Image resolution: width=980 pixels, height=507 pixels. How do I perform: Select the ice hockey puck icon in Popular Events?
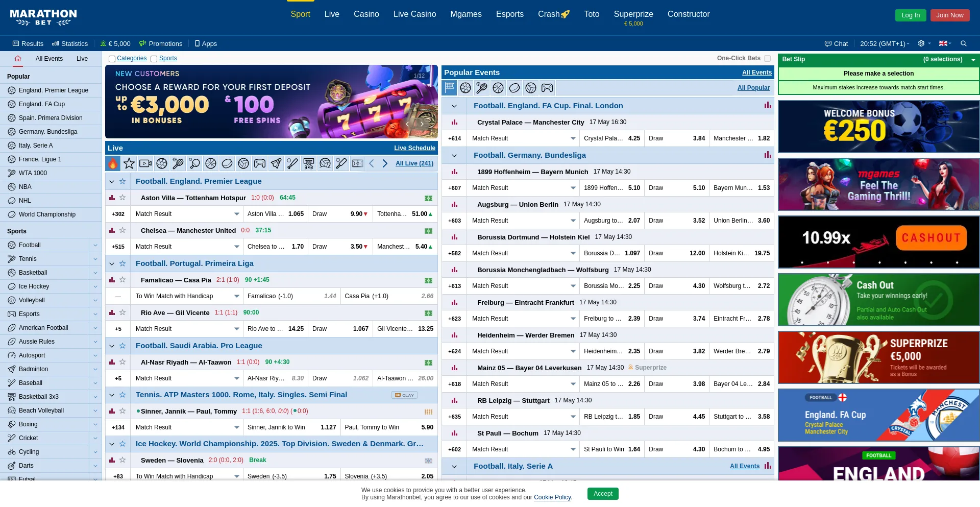pos(514,88)
